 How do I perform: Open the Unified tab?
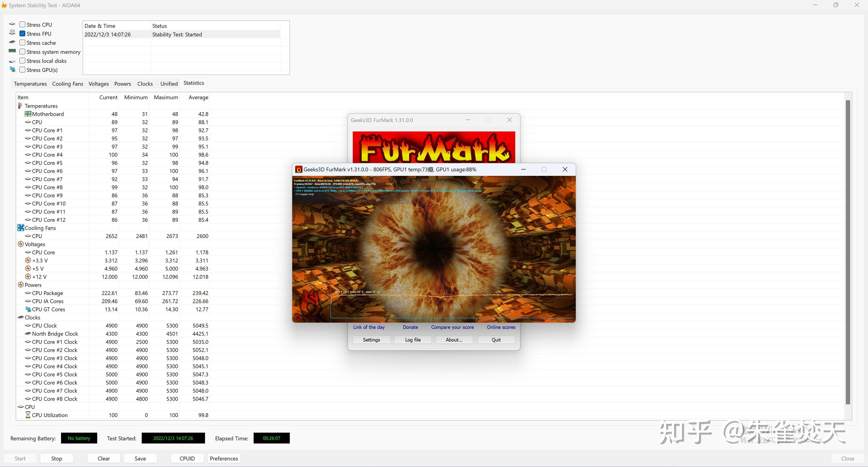coord(169,84)
